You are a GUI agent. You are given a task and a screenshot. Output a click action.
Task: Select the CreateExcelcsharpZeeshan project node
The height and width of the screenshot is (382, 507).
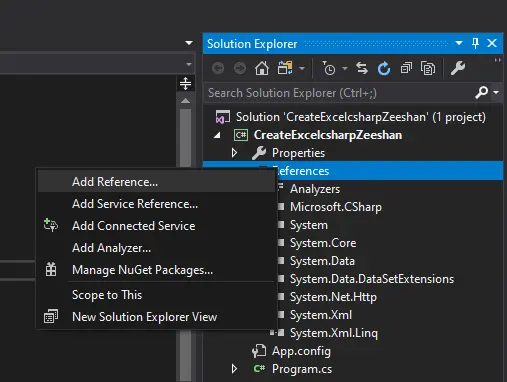pyautogui.click(x=328, y=135)
